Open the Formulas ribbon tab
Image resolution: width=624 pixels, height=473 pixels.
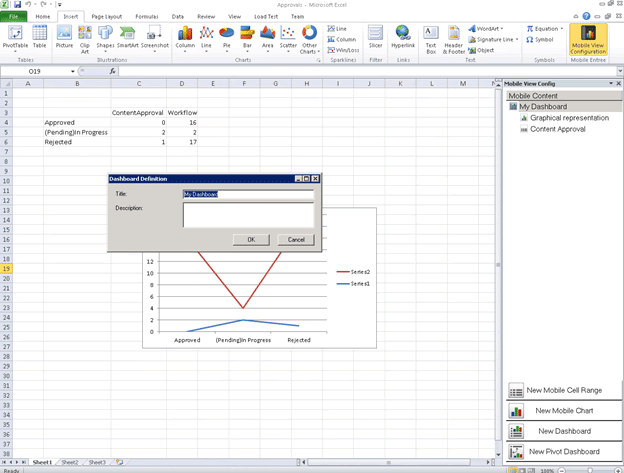point(146,17)
